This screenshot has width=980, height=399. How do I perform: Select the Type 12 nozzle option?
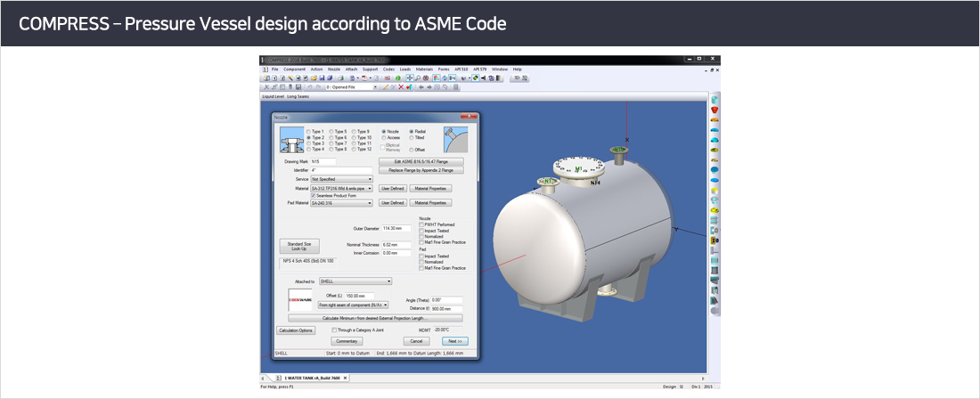pyautogui.click(x=354, y=150)
